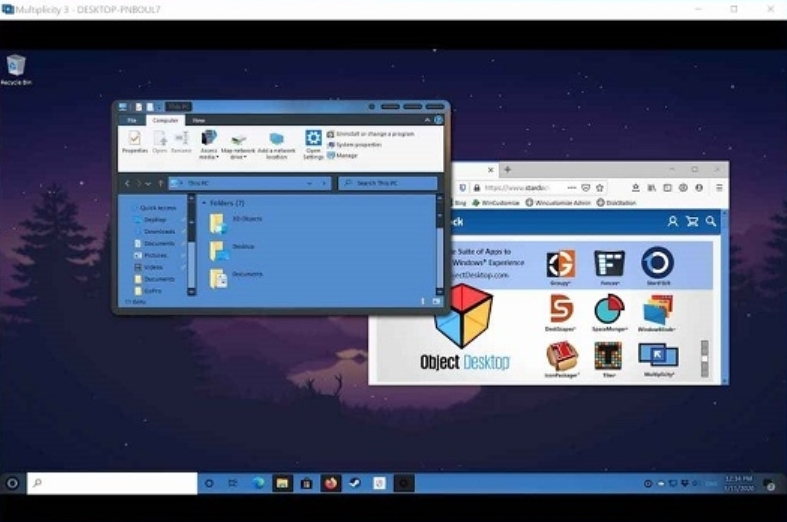Click the Search This PC box
Viewport: 787px width, 522px height.
coord(387,183)
